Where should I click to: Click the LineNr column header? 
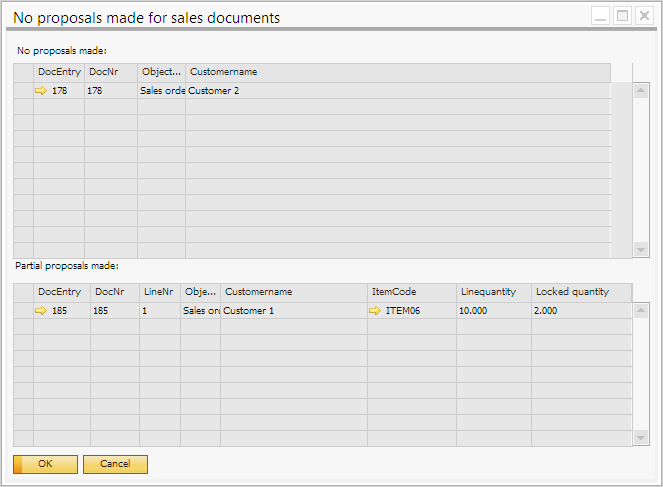(x=159, y=292)
